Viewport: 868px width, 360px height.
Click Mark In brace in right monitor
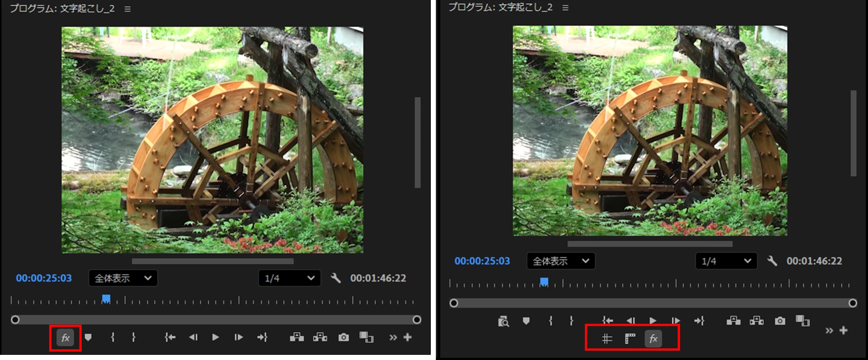551,321
